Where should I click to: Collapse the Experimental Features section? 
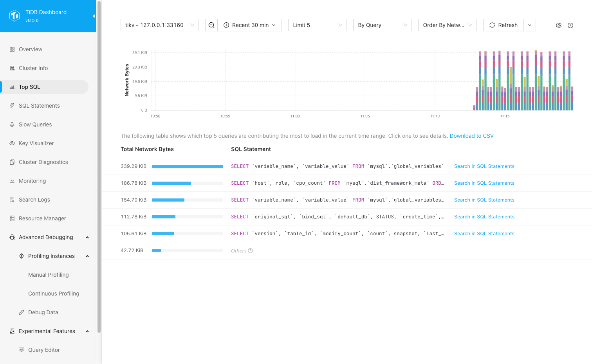pos(87,331)
